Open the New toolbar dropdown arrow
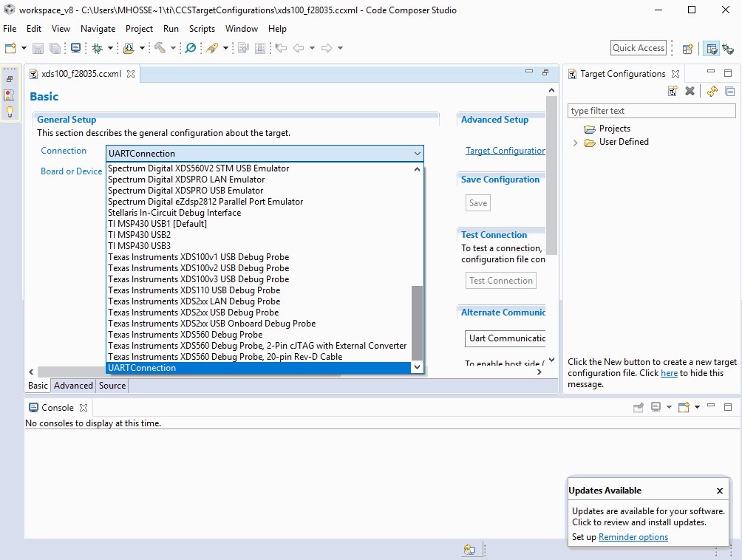 click(24, 48)
